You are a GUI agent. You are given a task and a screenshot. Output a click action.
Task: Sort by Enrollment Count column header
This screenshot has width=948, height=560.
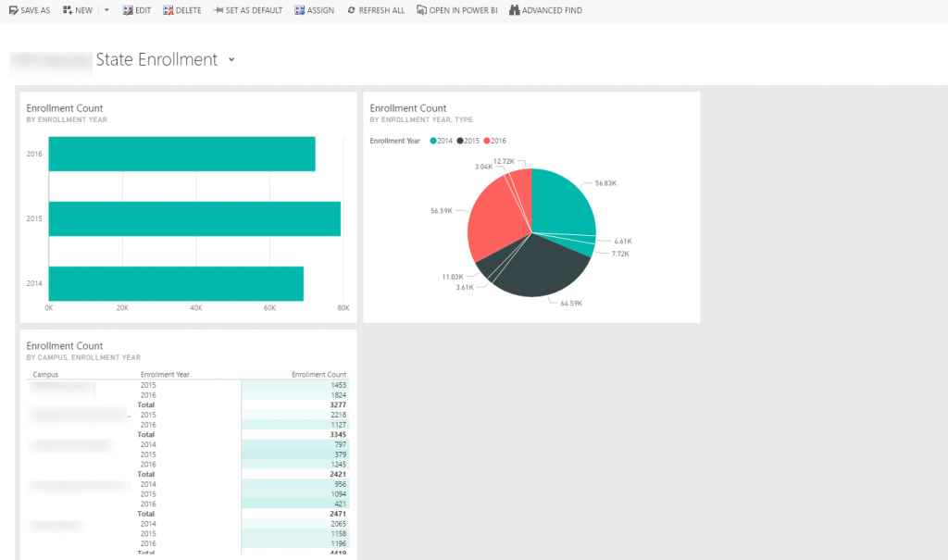[319, 375]
